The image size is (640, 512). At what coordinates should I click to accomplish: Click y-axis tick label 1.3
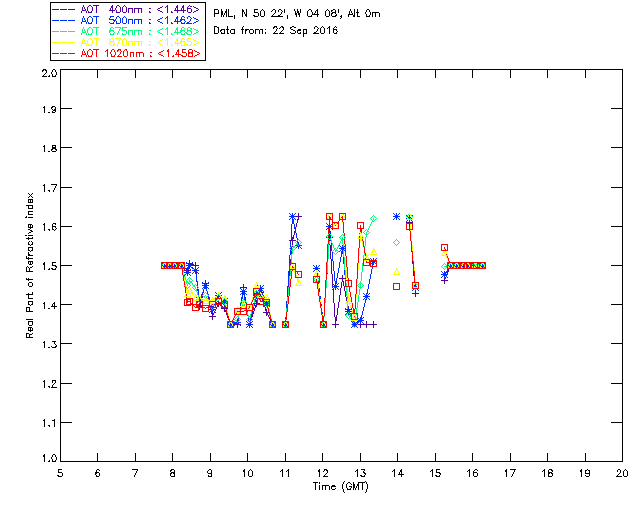point(49,345)
